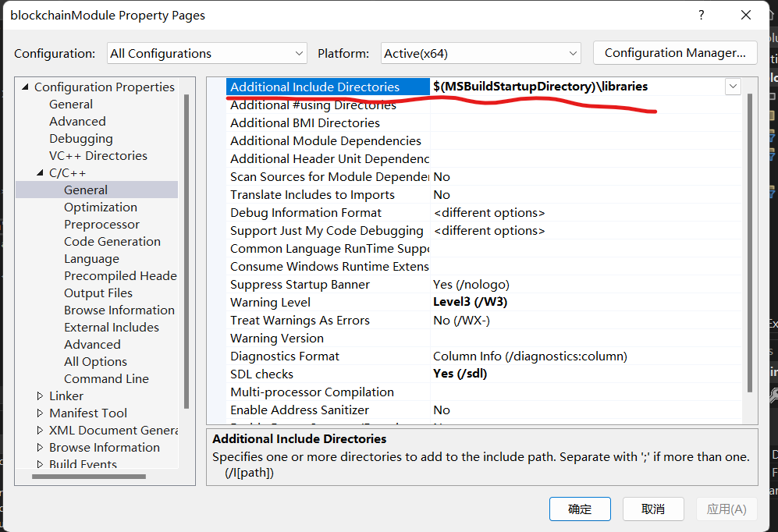Viewport: 778px width, 532px height.
Task: Expand the Linker tree node
Action: [x=41, y=395]
